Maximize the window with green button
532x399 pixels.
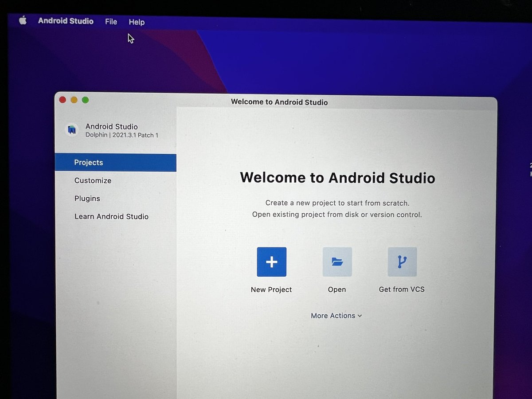pyautogui.click(x=86, y=100)
